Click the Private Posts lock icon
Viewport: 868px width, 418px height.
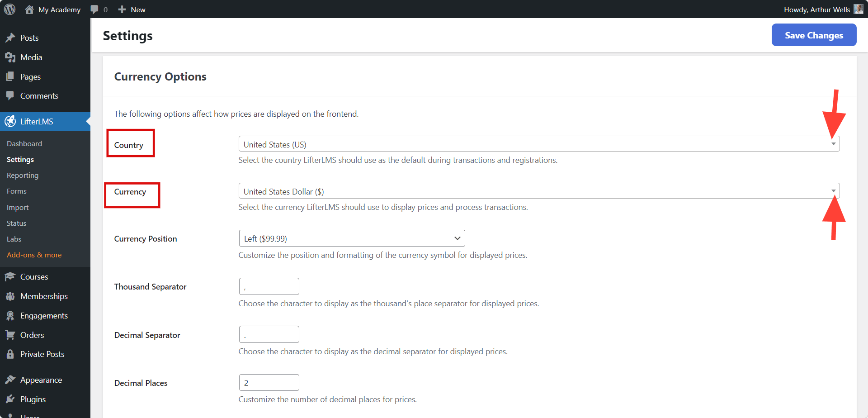(x=10, y=354)
